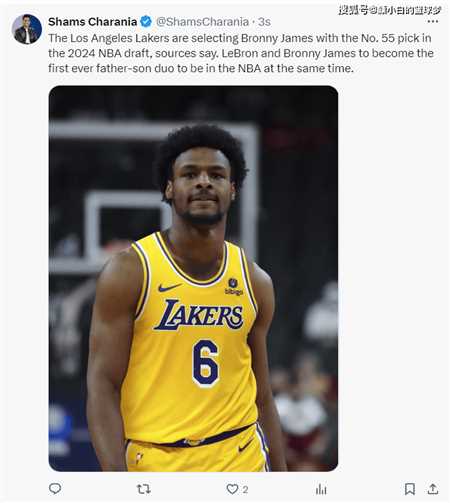The height and width of the screenshot is (503, 450).
Task: Click the Nike swoosh on the jersey
Action: [x=170, y=287]
